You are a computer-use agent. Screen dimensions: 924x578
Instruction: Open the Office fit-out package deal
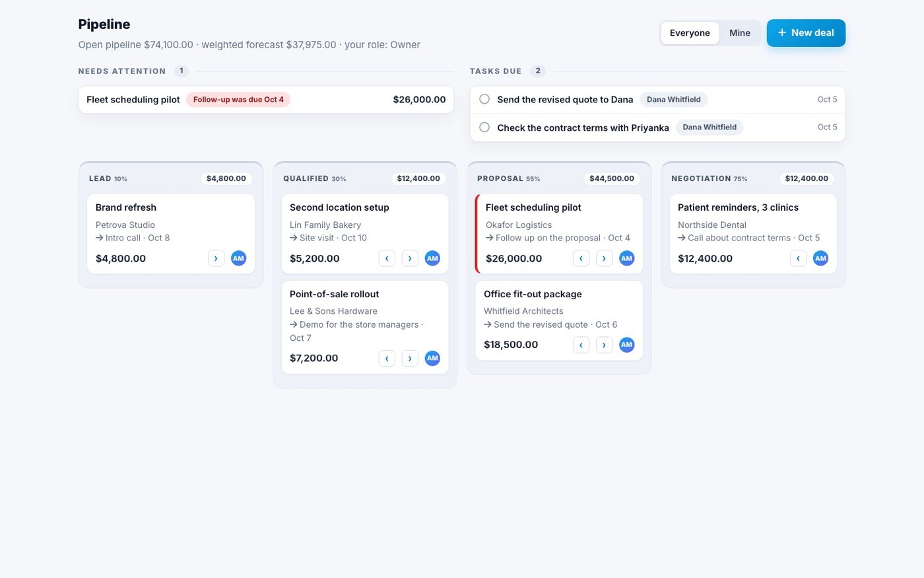559,321
